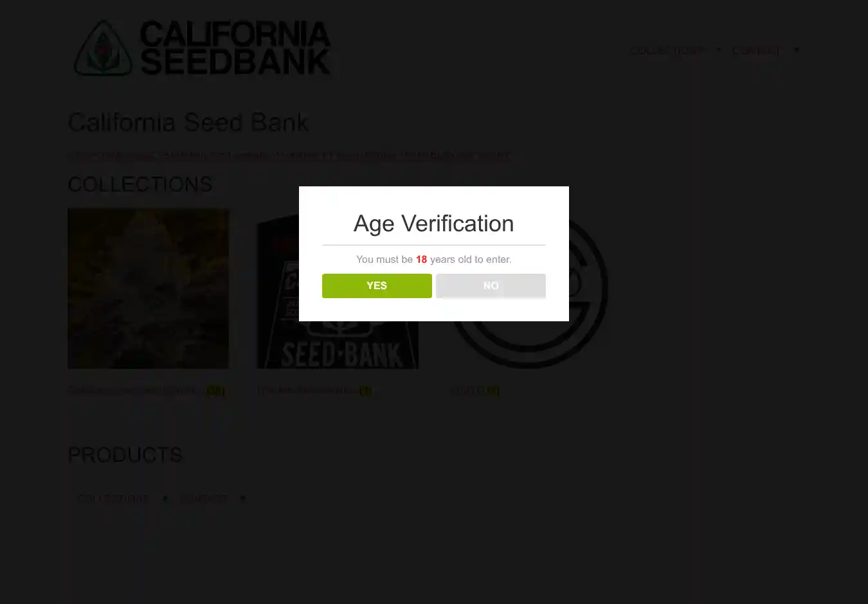Click the Age Verification dialog title
This screenshot has height=604, width=868.
click(433, 224)
